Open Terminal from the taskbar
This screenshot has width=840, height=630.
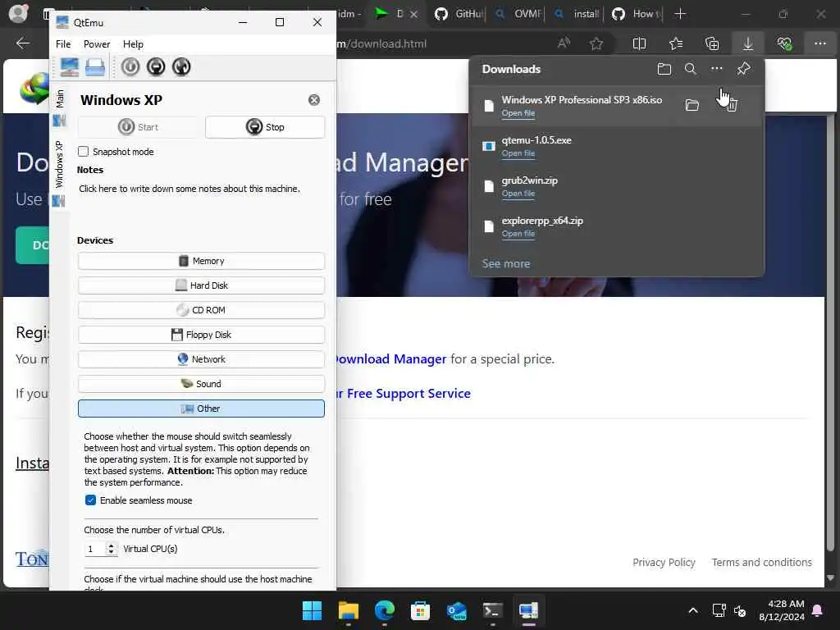click(x=492, y=610)
